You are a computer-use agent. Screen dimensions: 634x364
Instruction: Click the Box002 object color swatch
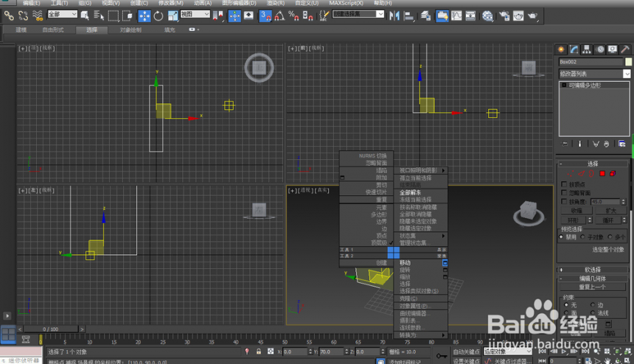[628, 62]
